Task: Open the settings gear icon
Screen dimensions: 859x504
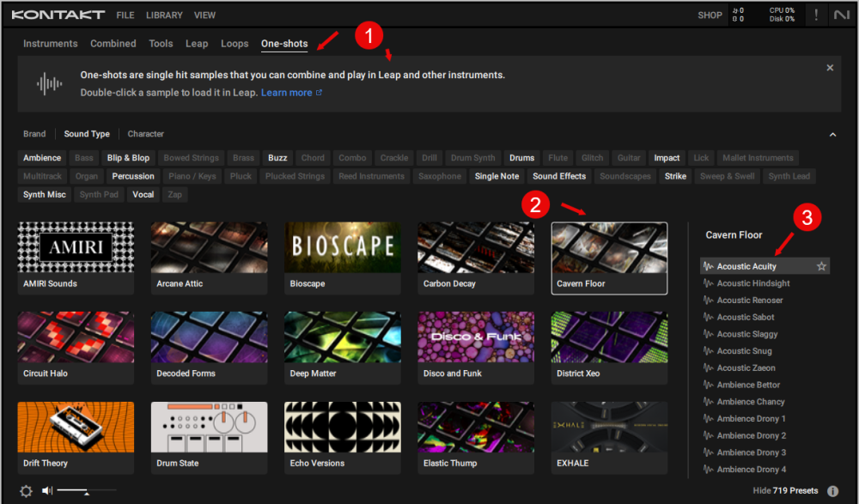Action: pyautogui.click(x=26, y=491)
